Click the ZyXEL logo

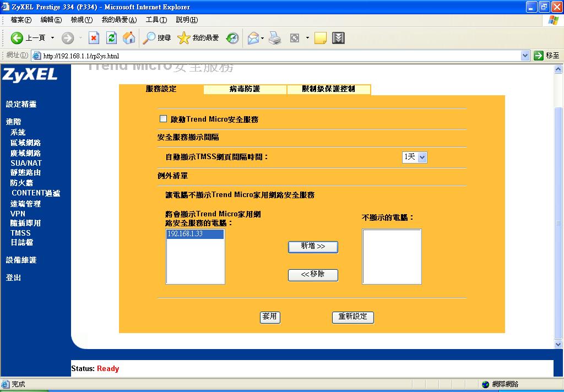[30, 75]
